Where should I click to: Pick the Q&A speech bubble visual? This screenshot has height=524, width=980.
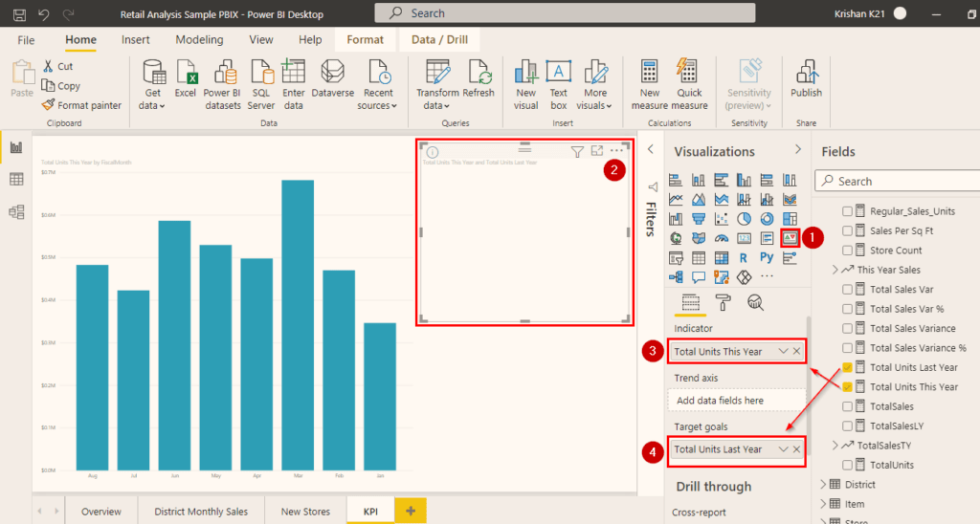click(698, 276)
